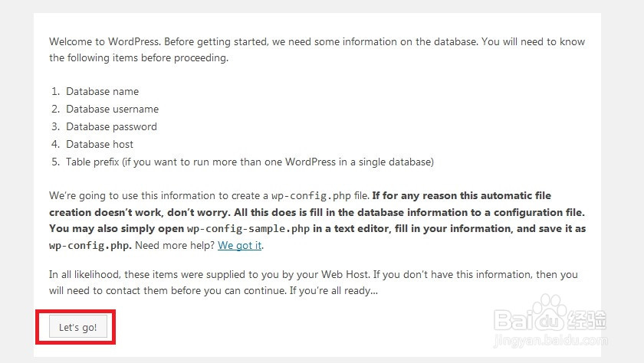
Task: Click the list number "1." marker
Action: click(x=55, y=91)
